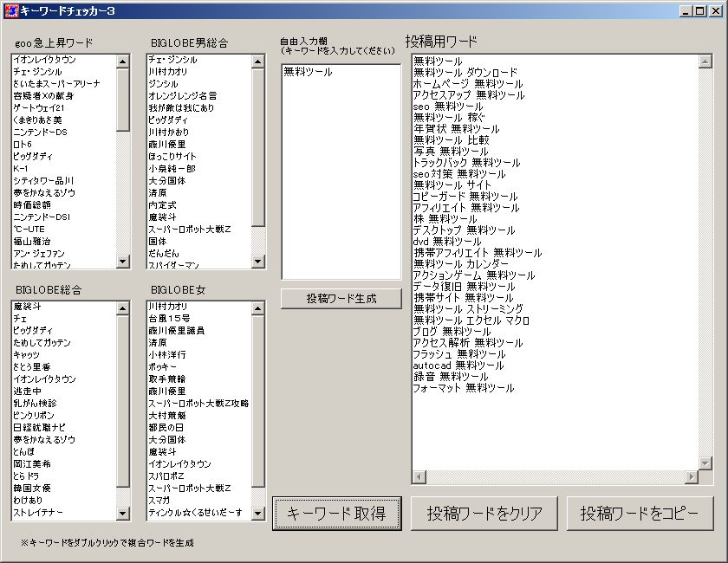Screen dimensions: 728x563
Task: Select スーパーロボット大戦Z攻略 in BIGLOBE女 list
Action: [198, 403]
